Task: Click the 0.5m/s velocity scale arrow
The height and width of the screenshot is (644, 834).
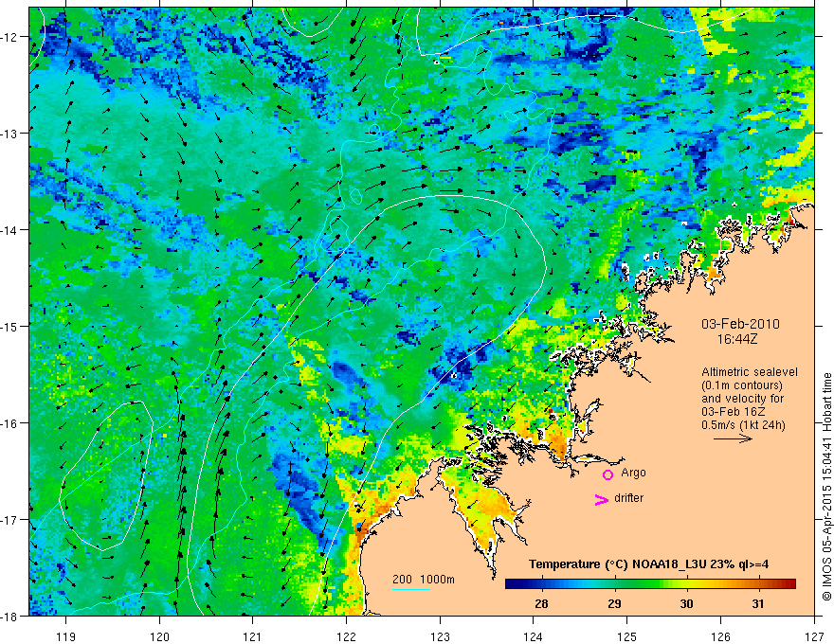Action: coord(733,438)
